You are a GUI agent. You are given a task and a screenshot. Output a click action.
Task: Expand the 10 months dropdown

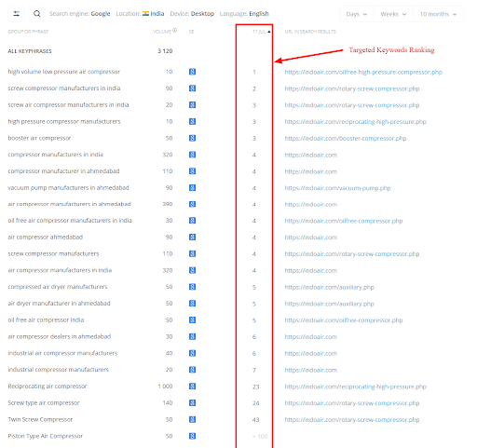point(438,14)
